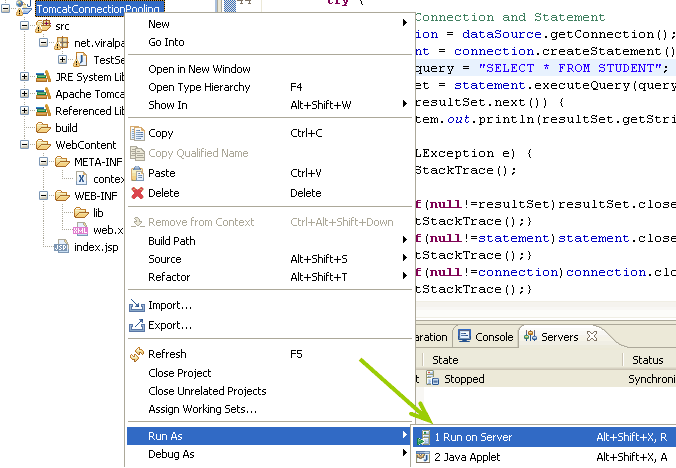Click the Paste clipboard icon
Screen dimensions: 676x468
137,173
